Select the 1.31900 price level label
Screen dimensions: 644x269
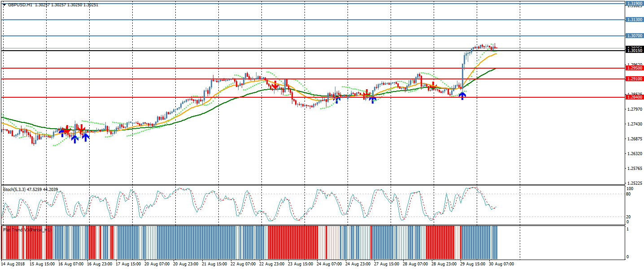tap(635, 4)
